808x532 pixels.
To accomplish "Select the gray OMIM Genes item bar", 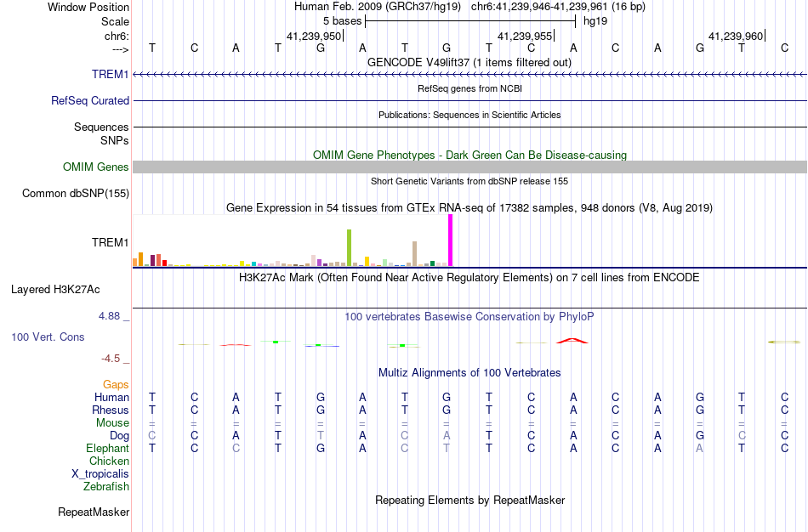I will pos(469,167).
